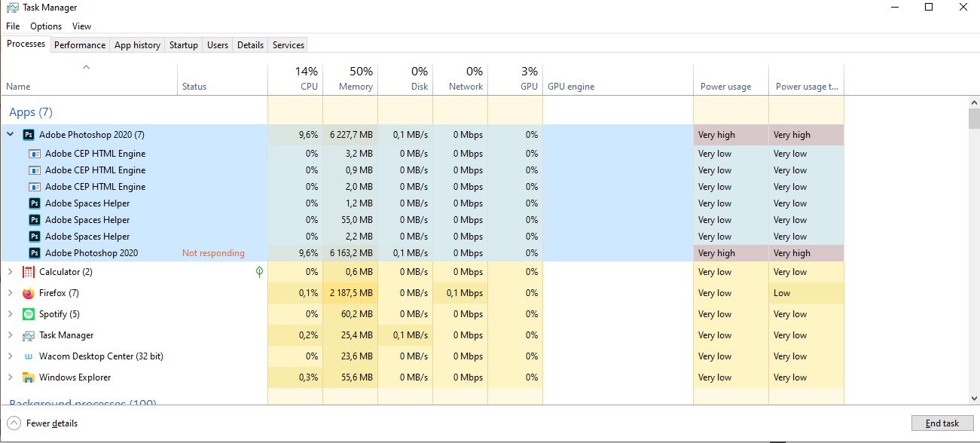Click the 6 163,2 MB memory cell
This screenshot has width=980, height=443.
coord(351,253)
